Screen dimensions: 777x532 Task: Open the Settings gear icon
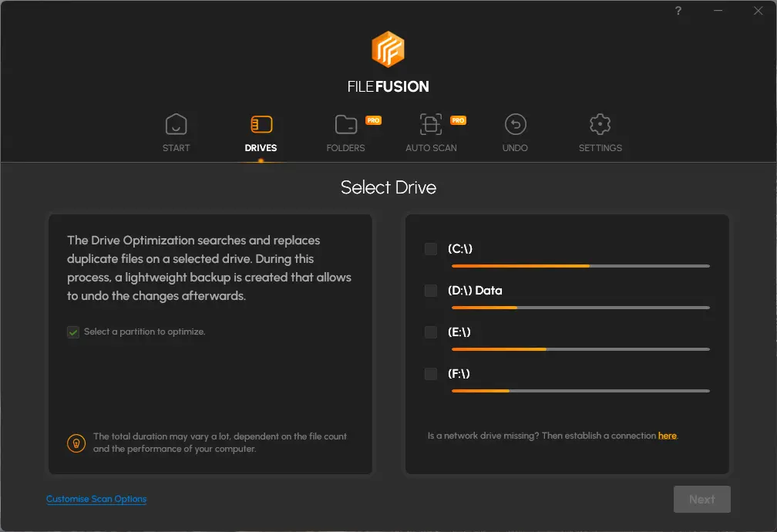point(600,124)
